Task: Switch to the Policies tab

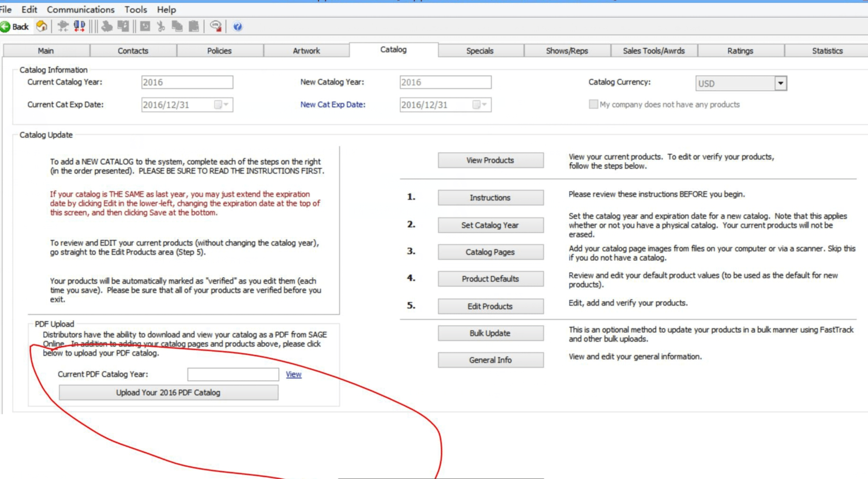Action: 219,51
